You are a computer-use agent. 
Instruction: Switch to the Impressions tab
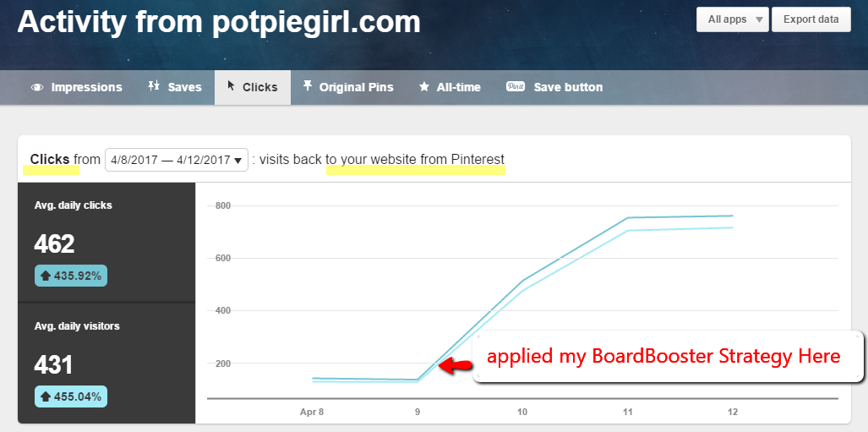tap(77, 88)
